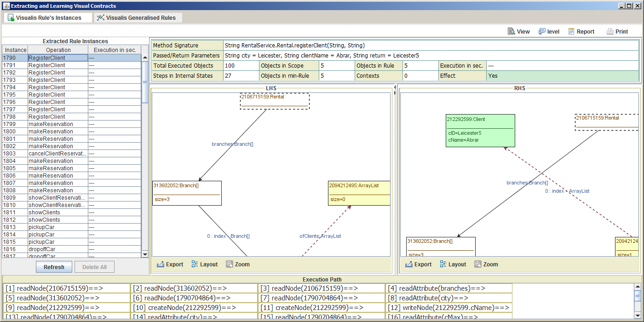Click the Execution Path scrollbar thumb

[638, 296]
